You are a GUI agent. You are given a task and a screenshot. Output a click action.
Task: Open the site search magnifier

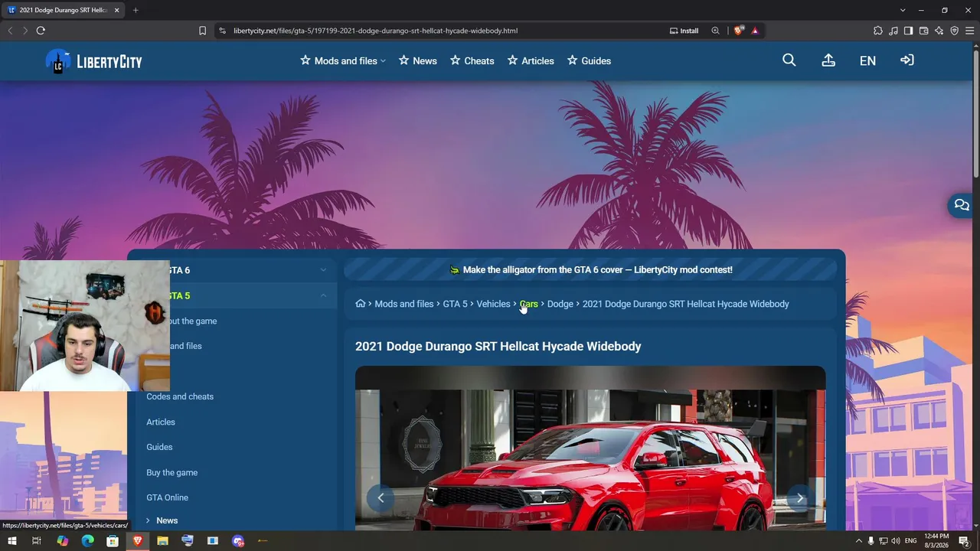789,60
